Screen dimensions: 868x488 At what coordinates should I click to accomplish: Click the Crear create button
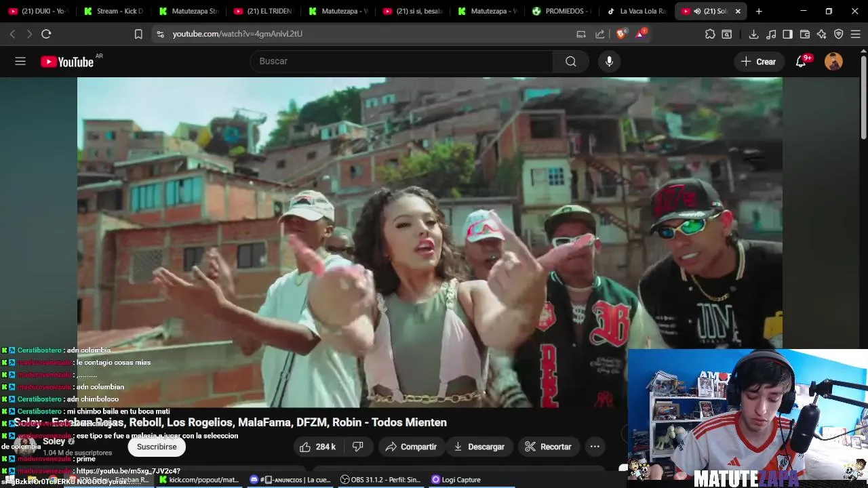[758, 62]
